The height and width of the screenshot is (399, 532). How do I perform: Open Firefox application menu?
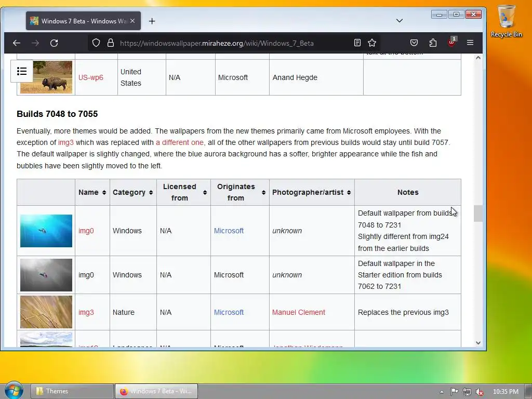click(470, 43)
